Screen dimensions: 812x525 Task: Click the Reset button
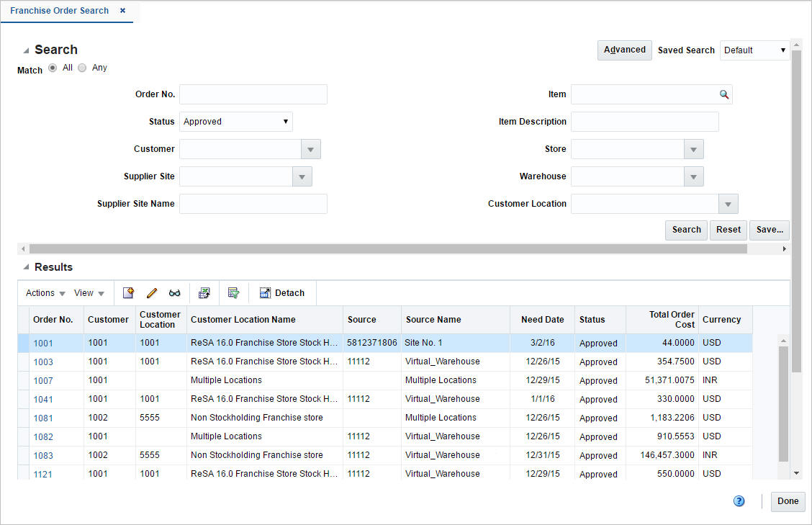coord(728,230)
